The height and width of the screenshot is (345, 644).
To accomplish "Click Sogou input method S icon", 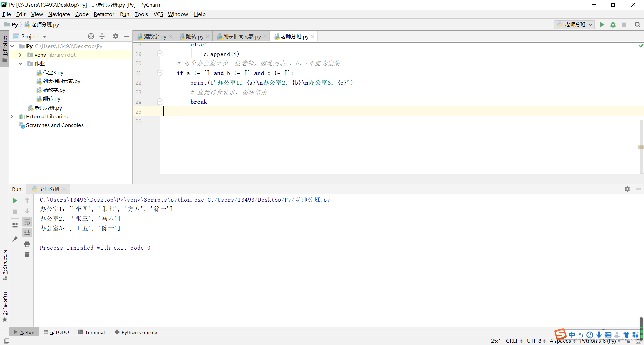I will (560, 334).
